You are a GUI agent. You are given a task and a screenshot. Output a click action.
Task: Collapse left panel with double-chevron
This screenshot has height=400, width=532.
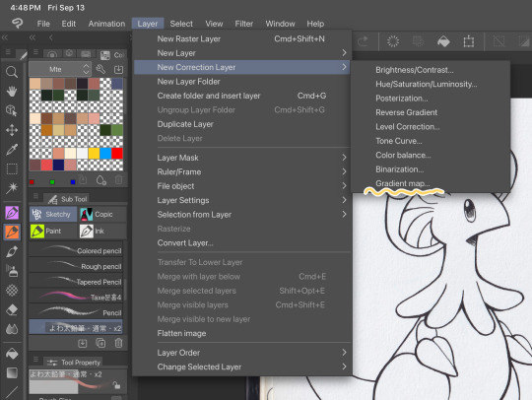pyautogui.click(x=5, y=37)
